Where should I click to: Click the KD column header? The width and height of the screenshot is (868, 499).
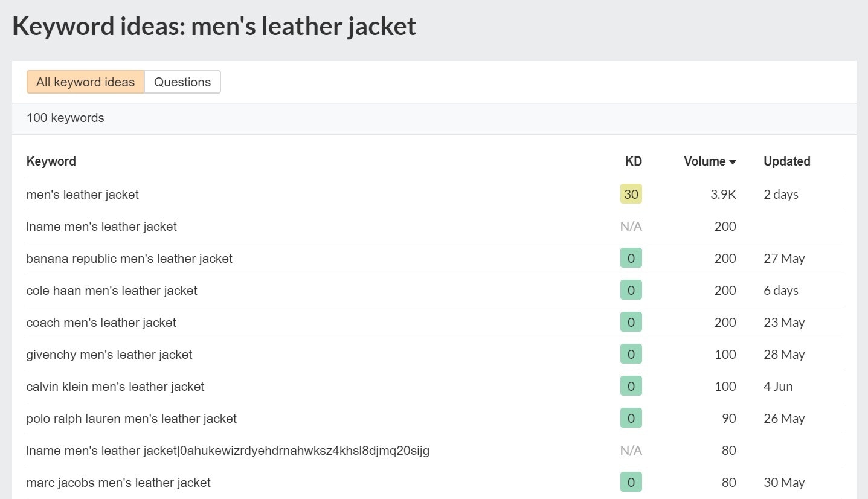pos(633,161)
